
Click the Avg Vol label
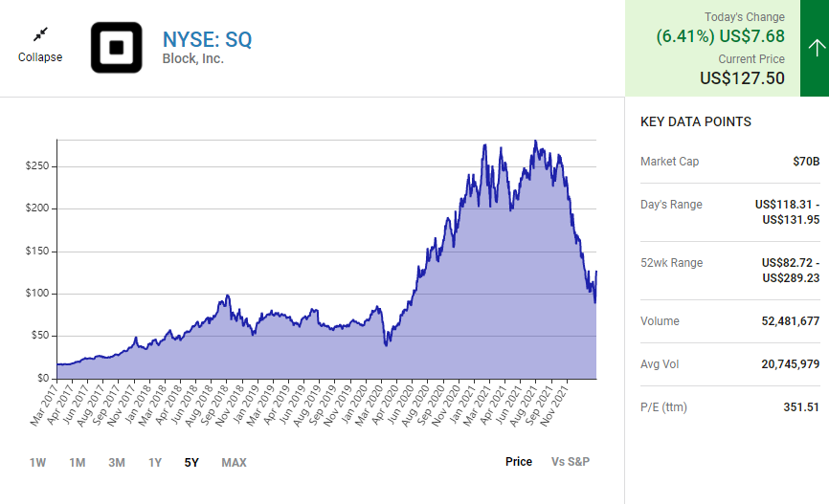point(660,364)
